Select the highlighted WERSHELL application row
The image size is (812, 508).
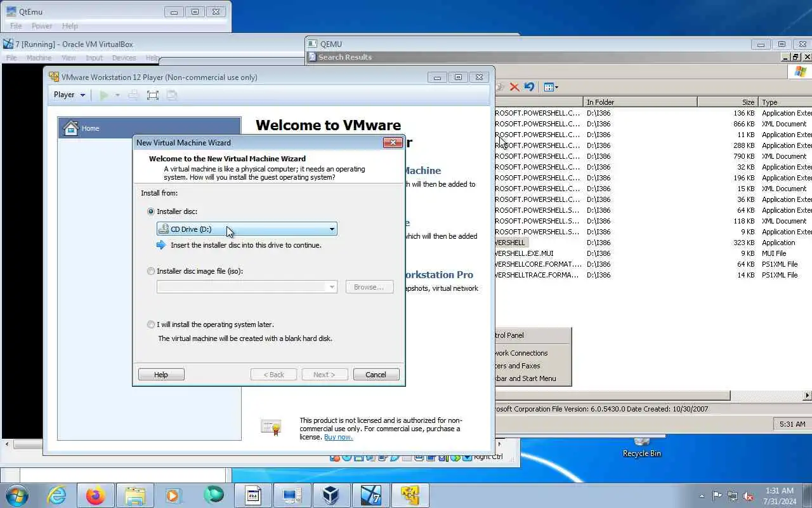(653, 243)
